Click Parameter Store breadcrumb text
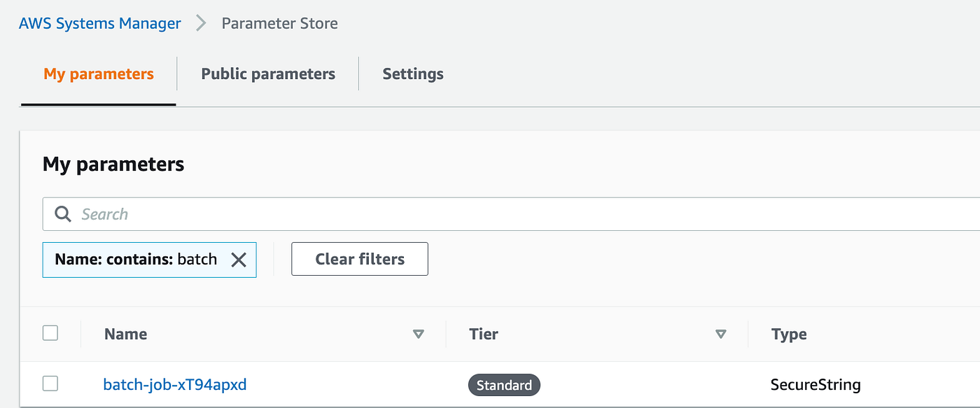This screenshot has height=408, width=980. click(x=279, y=23)
